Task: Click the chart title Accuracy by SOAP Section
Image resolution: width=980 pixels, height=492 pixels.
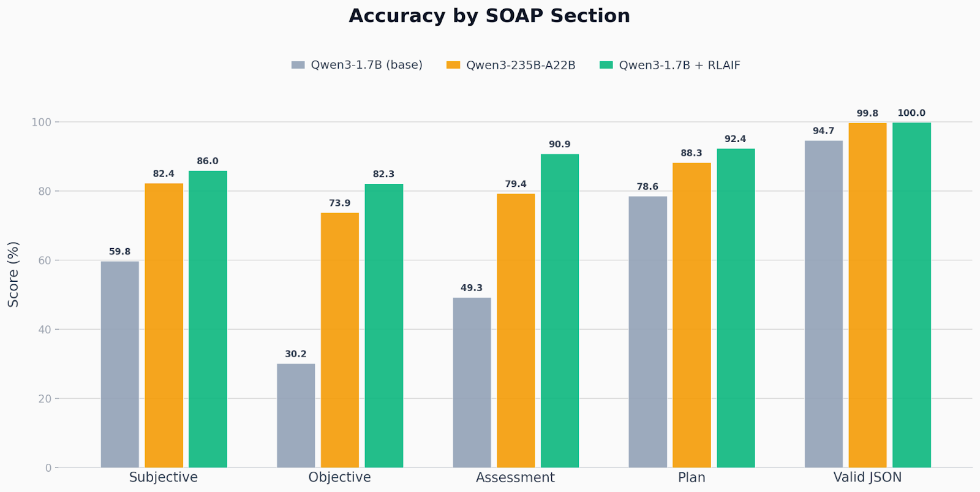Action: pyautogui.click(x=489, y=16)
